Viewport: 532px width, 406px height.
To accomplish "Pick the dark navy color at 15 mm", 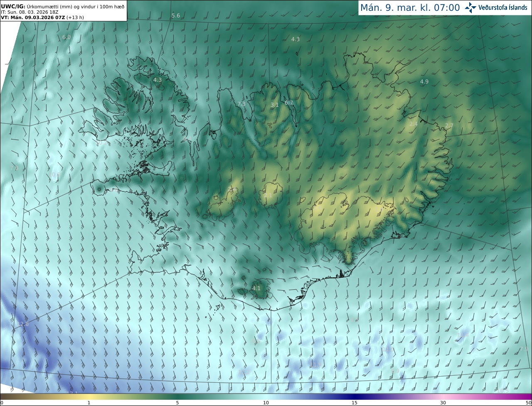I will pos(355,396).
